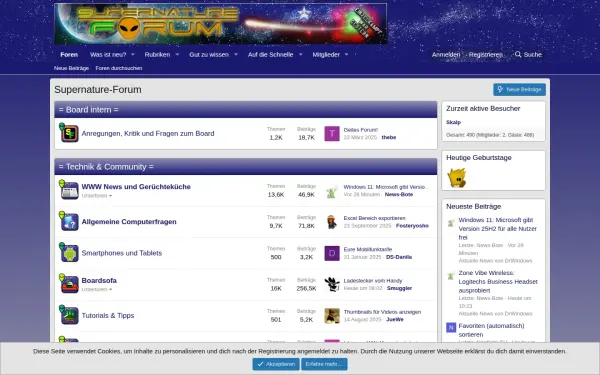Click active visitor name Skalp

453,122
